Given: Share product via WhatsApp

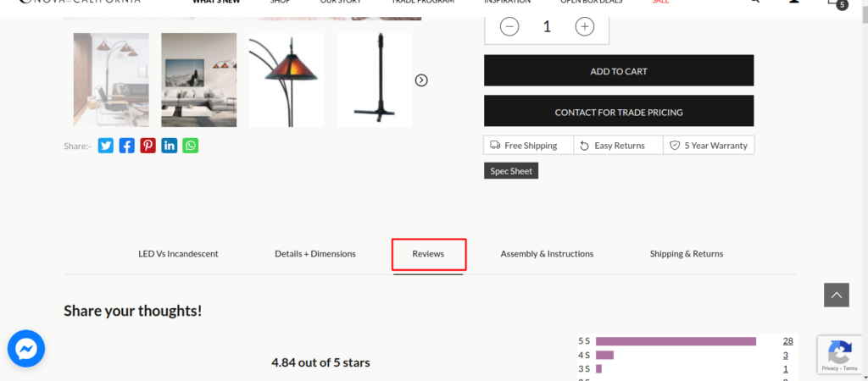Looking at the screenshot, I should coord(191,146).
